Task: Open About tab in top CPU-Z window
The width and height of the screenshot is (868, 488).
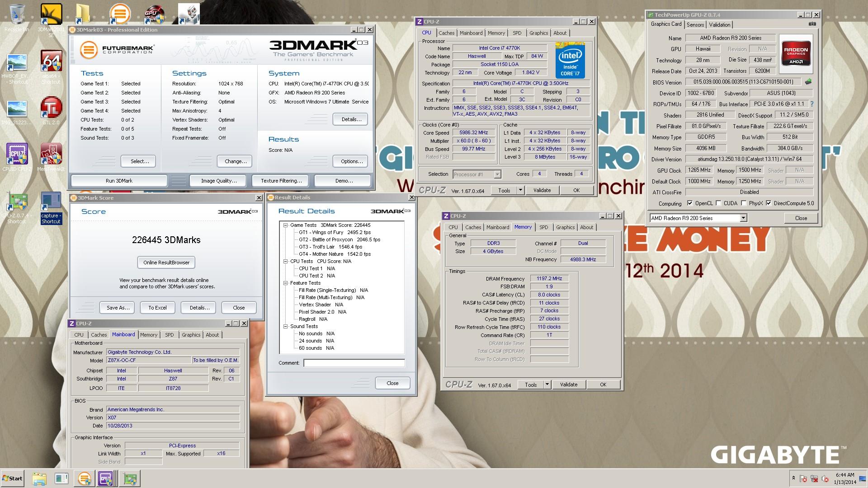Action: pos(560,33)
